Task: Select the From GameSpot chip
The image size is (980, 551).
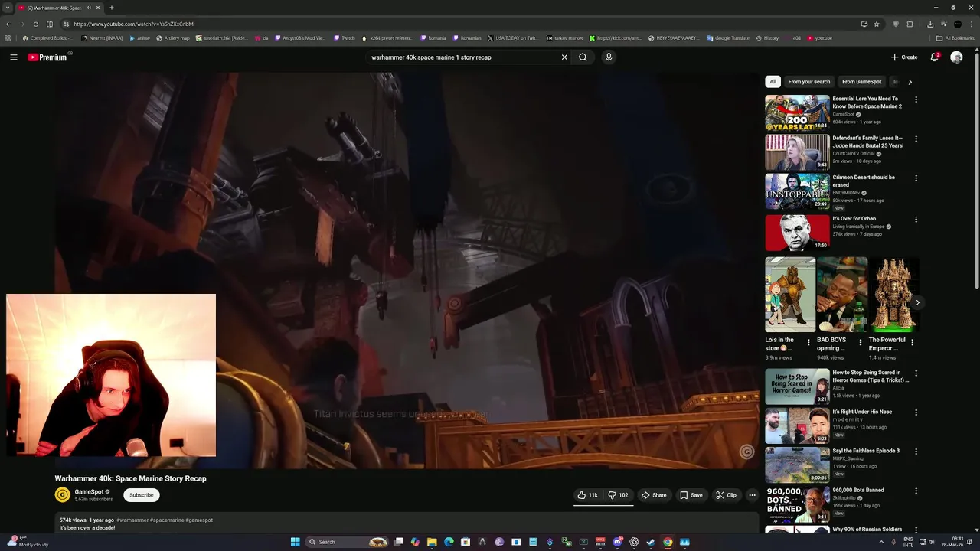Action: pos(862,82)
